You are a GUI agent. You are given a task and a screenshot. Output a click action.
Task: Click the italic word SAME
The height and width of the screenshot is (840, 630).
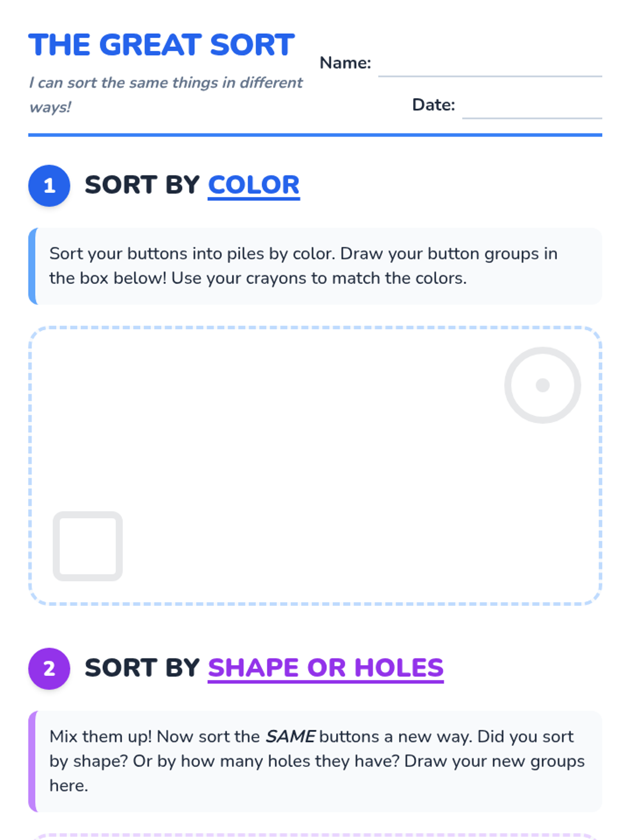click(290, 737)
